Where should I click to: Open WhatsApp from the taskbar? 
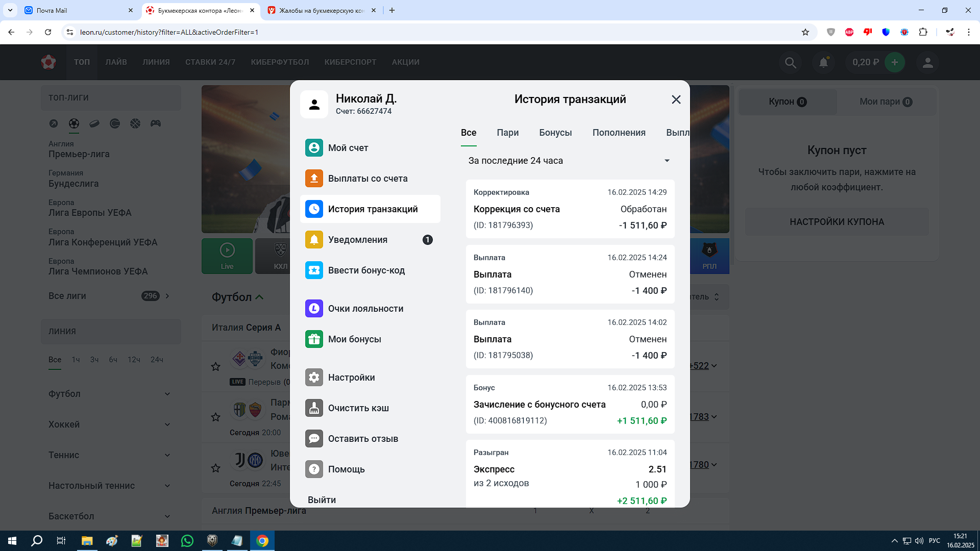click(x=187, y=541)
